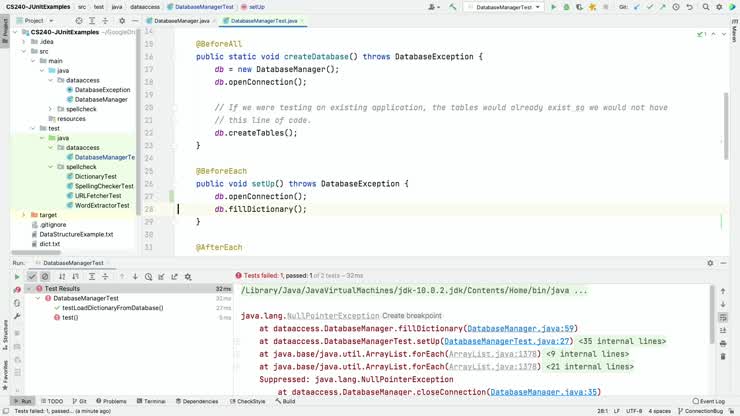
Task: Open Git history clock icon
Action: click(x=676, y=7)
